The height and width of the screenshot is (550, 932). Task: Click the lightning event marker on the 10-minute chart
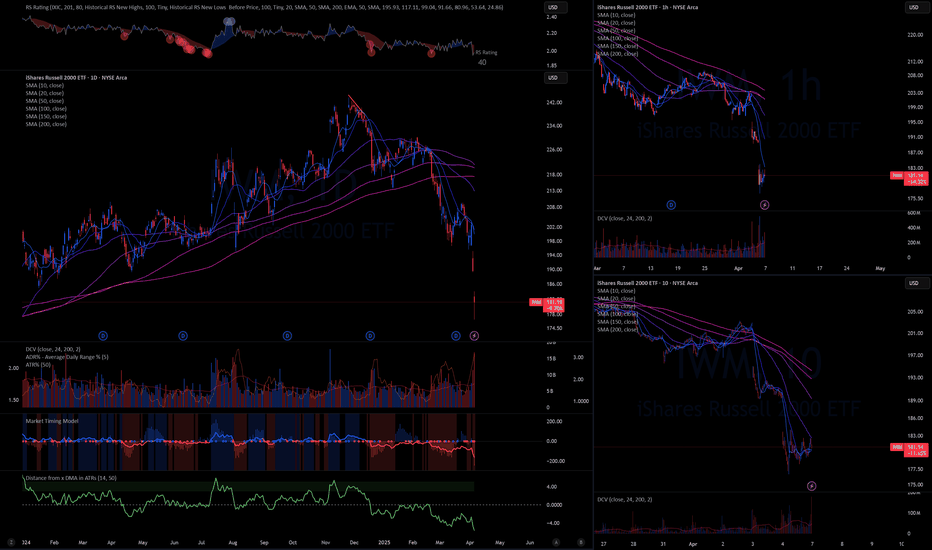811,486
